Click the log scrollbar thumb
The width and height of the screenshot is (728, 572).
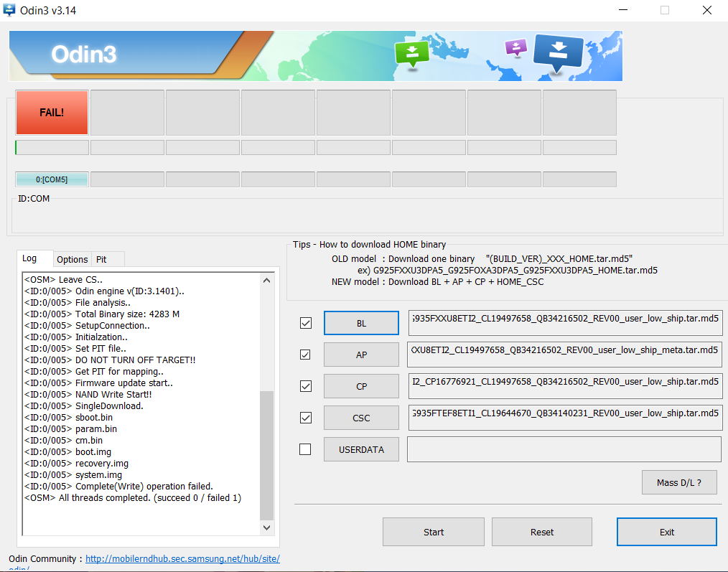266,456
